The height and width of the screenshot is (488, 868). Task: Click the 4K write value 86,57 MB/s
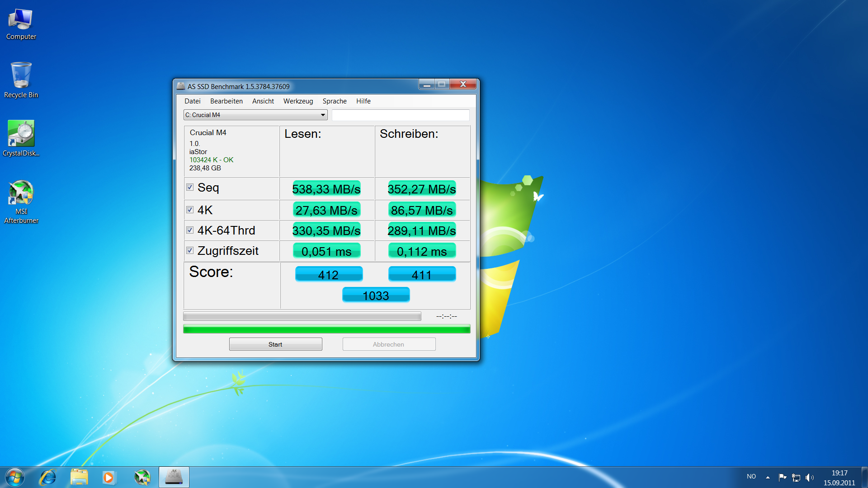422,210
